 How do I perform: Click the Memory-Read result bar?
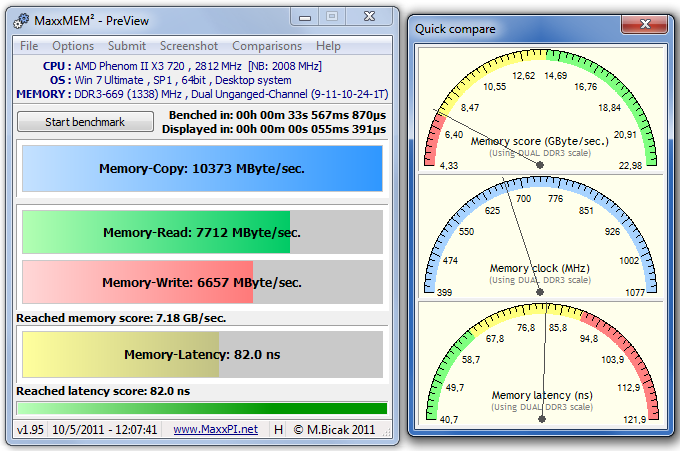(202, 232)
